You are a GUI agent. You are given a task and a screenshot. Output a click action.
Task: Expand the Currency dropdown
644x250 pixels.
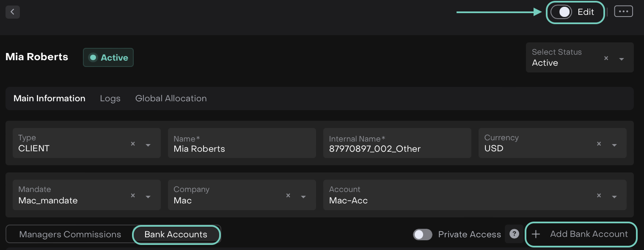click(614, 145)
